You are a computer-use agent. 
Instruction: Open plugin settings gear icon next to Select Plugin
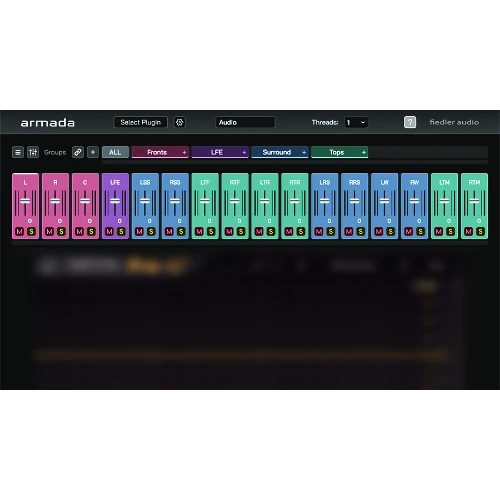click(x=180, y=122)
